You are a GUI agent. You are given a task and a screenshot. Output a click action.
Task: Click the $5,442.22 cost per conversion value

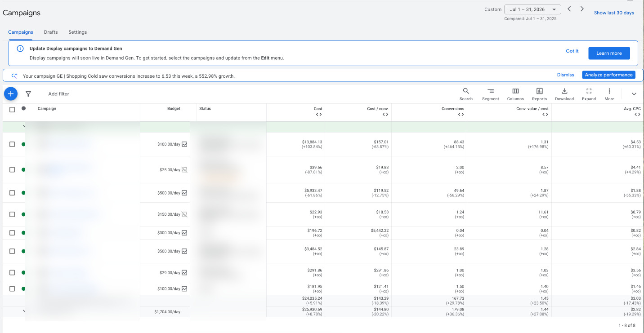pos(379,231)
